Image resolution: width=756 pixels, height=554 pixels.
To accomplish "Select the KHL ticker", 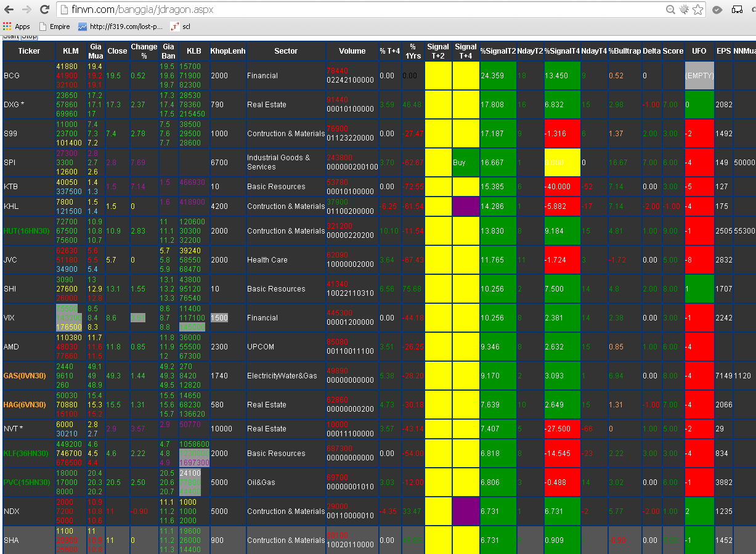I will pyautogui.click(x=11, y=206).
